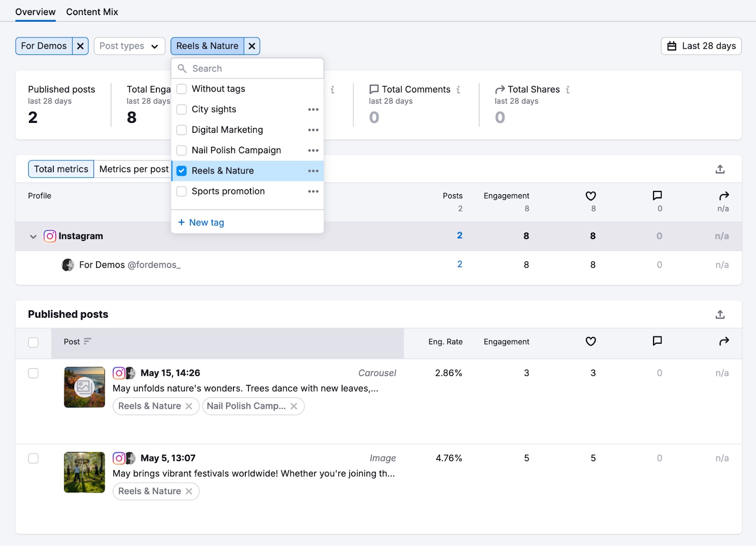
Task: Switch to the Content Mix tab
Action: point(92,12)
